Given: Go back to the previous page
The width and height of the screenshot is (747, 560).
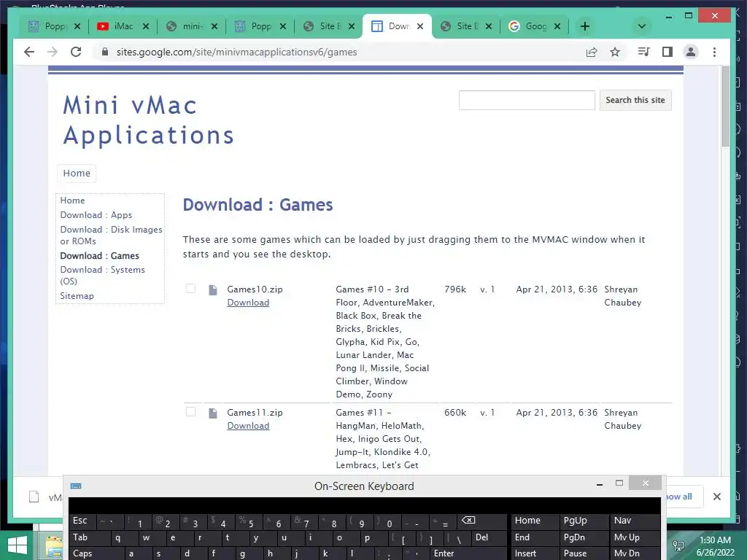Looking at the screenshot, I should pyautogui.click(x=29, y=52).
